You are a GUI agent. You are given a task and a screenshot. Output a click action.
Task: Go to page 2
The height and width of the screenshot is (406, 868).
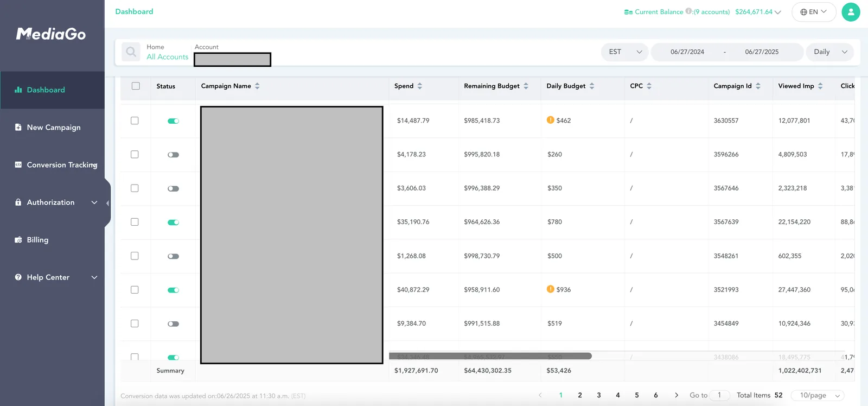(x=580, y=395)
